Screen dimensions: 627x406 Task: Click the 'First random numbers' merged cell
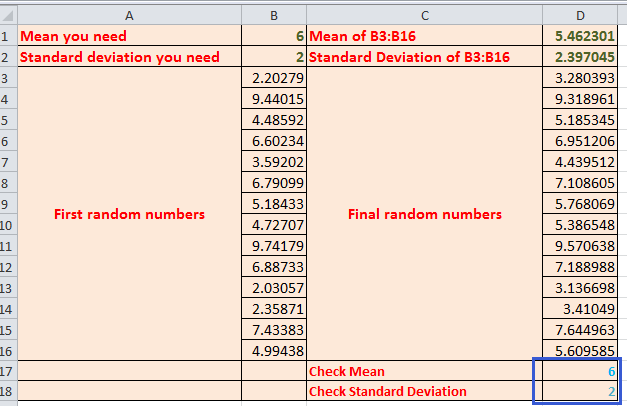coord(130,214)
